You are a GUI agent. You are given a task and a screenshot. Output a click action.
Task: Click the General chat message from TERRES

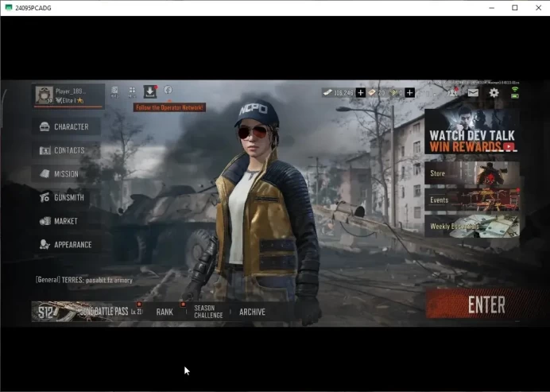point(84,280)
